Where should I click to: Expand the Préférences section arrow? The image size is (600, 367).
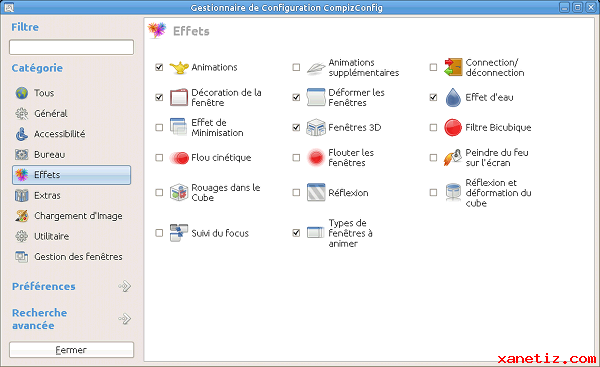125,286
